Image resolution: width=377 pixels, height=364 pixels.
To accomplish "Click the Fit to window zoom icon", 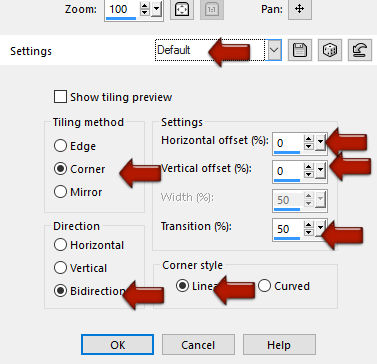I will point(182,9).
